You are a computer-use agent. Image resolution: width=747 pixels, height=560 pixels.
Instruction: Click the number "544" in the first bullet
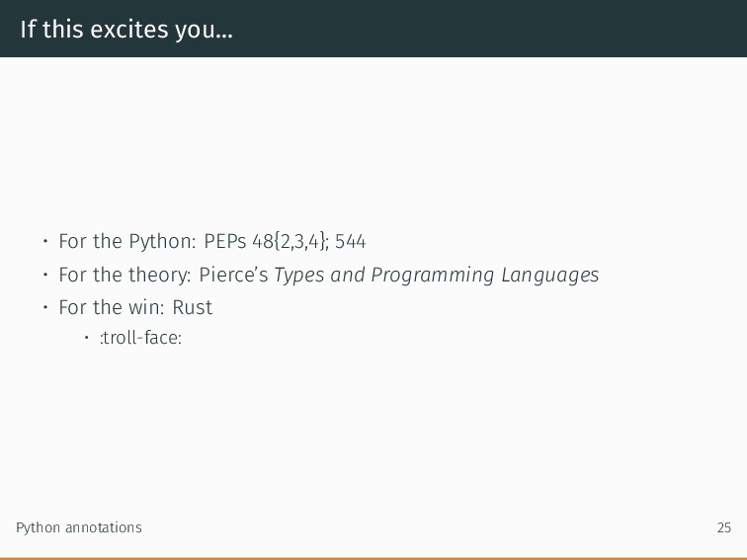click(x=350, y=241)
